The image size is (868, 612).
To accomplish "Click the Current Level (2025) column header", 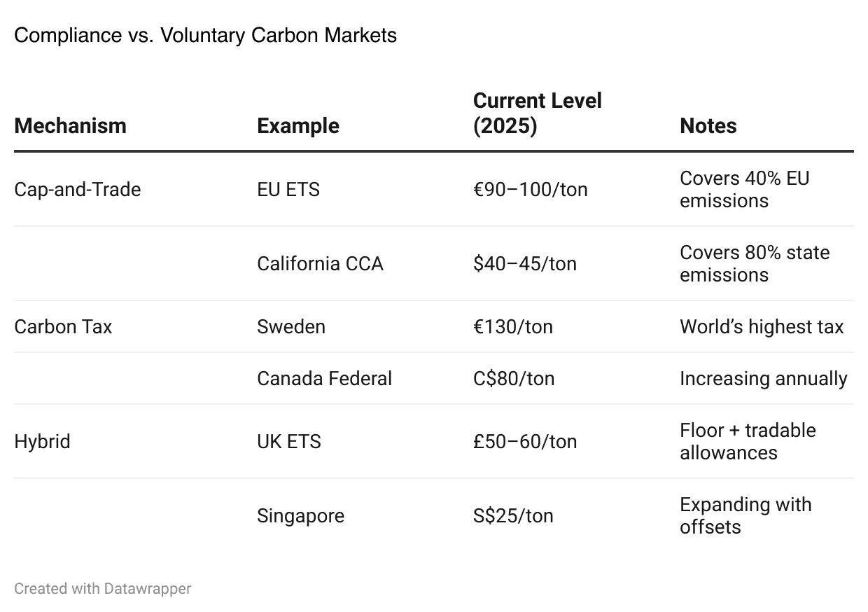I will click(537, 113).
